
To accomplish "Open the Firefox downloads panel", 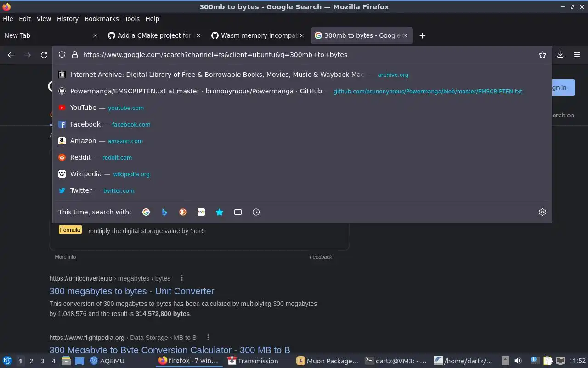I will (x=560, y=55).
